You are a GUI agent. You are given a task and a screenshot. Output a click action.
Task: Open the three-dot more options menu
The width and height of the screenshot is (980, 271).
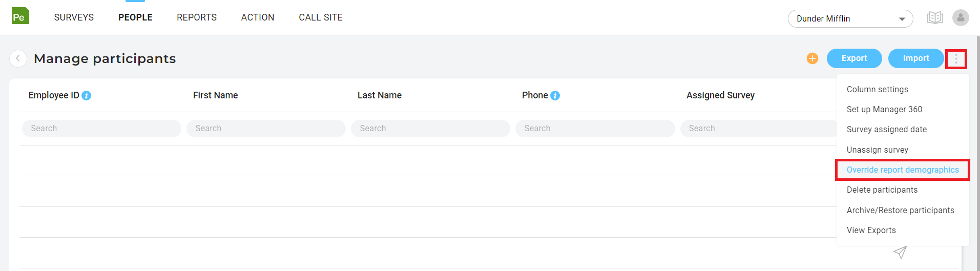point(956,59)
